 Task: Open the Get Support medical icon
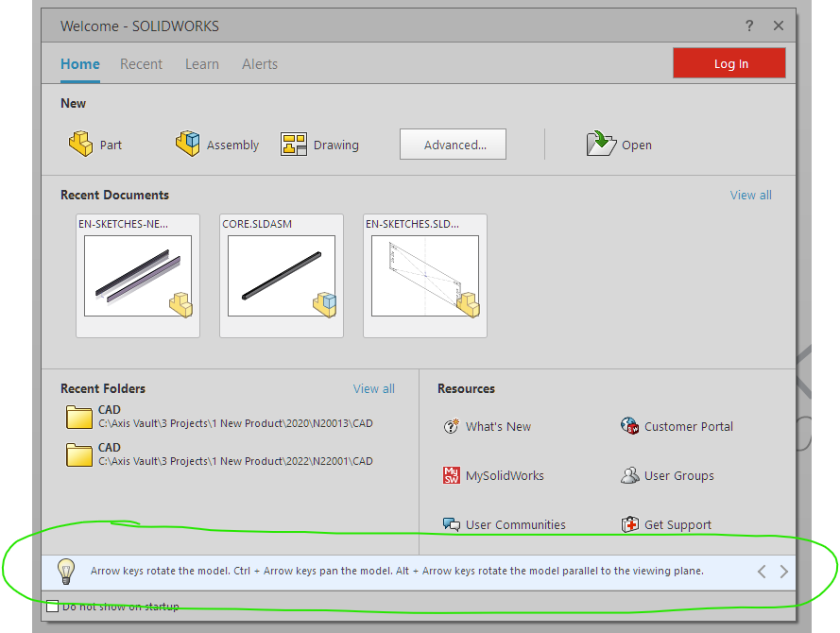pyautogui.click(x=630, y=524)
